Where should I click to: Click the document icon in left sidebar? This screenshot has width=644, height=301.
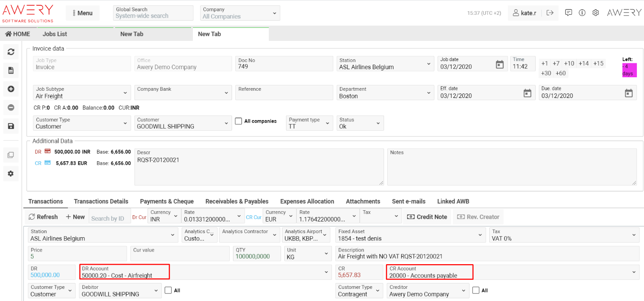click(x=11, y=71)
